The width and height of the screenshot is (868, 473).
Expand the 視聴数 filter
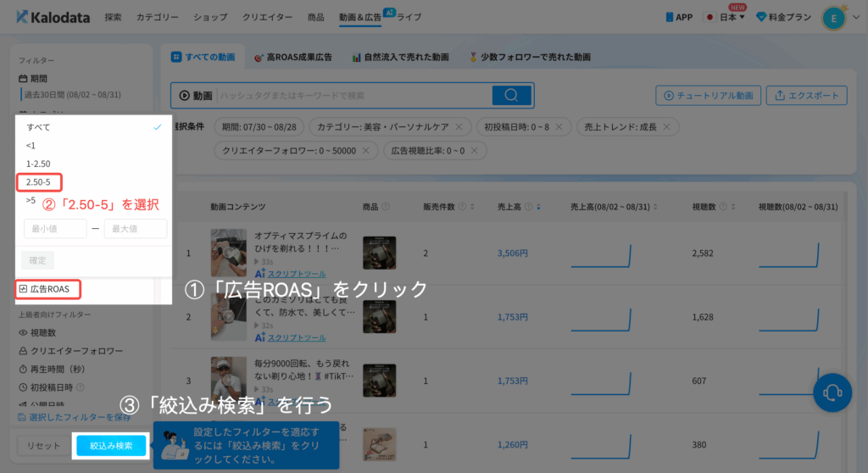click(x=37, y=332)
